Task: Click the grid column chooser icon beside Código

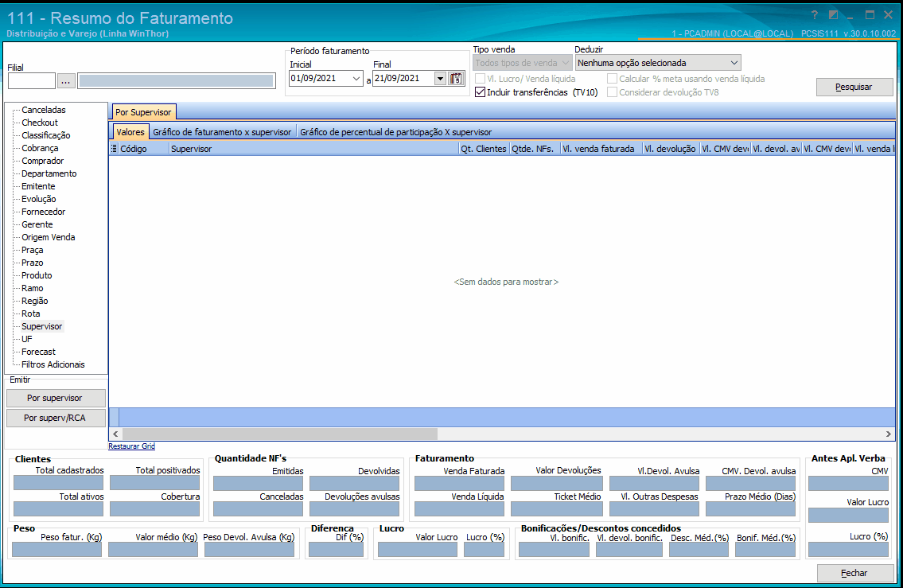Action: tap(114, 149)
